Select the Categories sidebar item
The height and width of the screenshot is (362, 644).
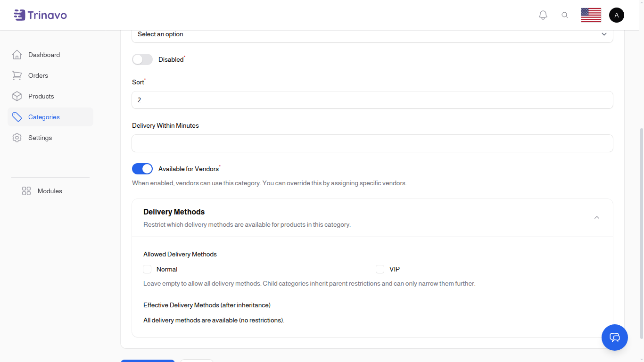[44, 117]
